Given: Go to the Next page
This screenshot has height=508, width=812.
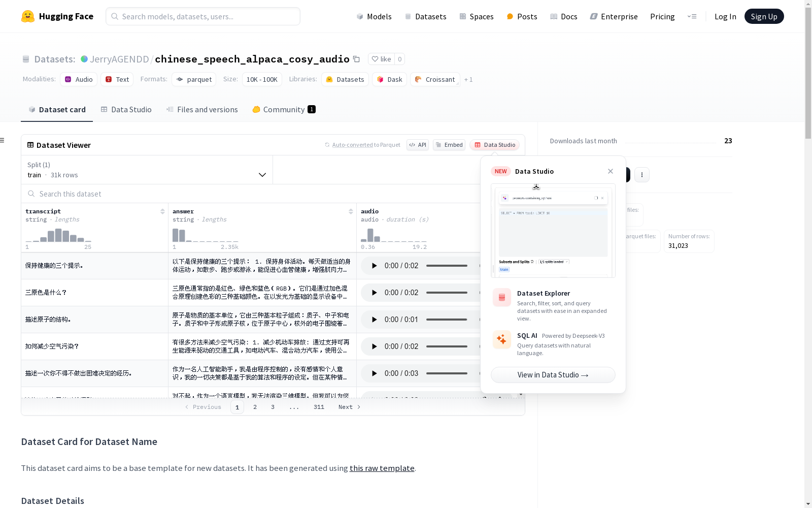Looking at the screenshot, I should [349, 407].
